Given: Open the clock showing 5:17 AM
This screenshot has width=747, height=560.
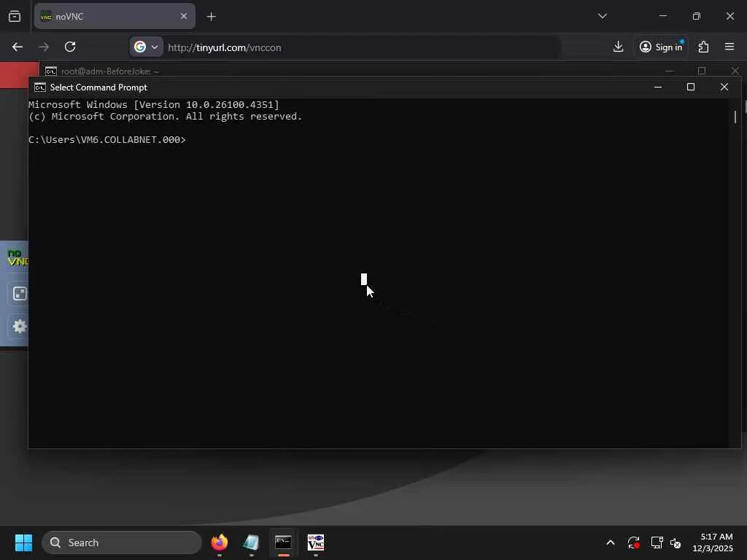Looking at the screenshot, I should [x=712, y=542].
